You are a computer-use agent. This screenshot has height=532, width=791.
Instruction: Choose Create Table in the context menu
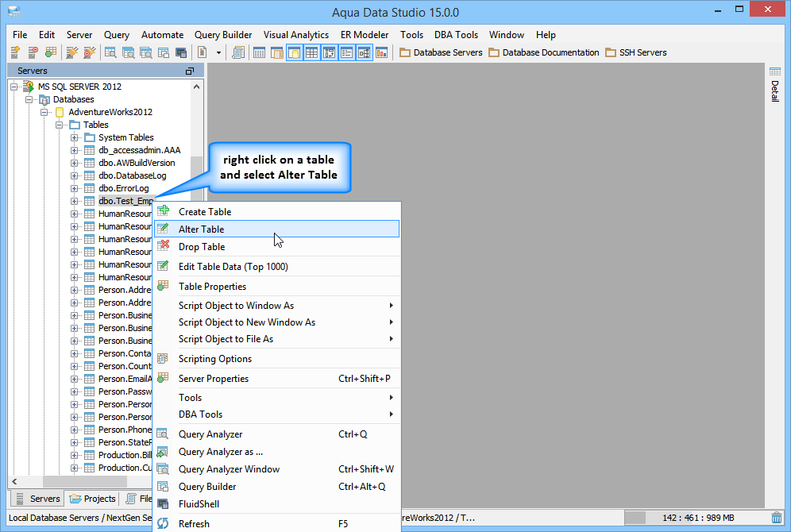pos(277,212)
